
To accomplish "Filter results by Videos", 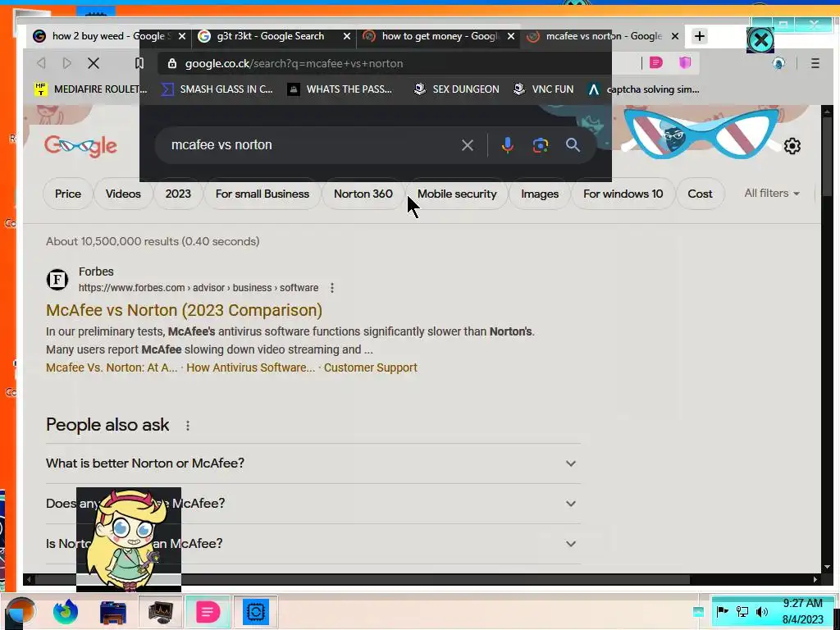I will pos(123,194).
